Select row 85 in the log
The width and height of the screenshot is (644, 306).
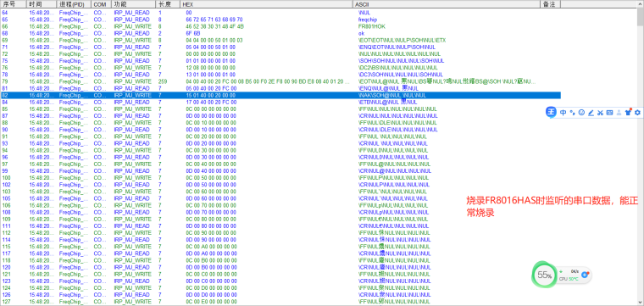pyautogui.click(x=280, y=108)
